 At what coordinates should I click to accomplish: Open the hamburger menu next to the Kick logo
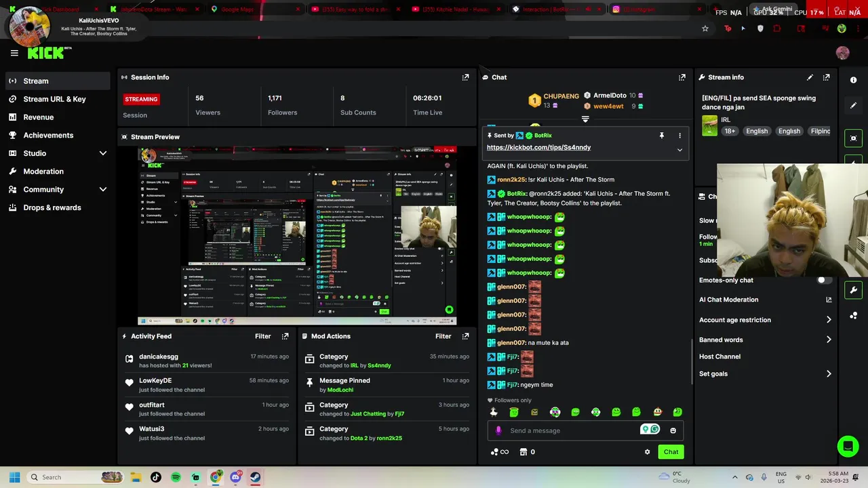click(14, 53)
